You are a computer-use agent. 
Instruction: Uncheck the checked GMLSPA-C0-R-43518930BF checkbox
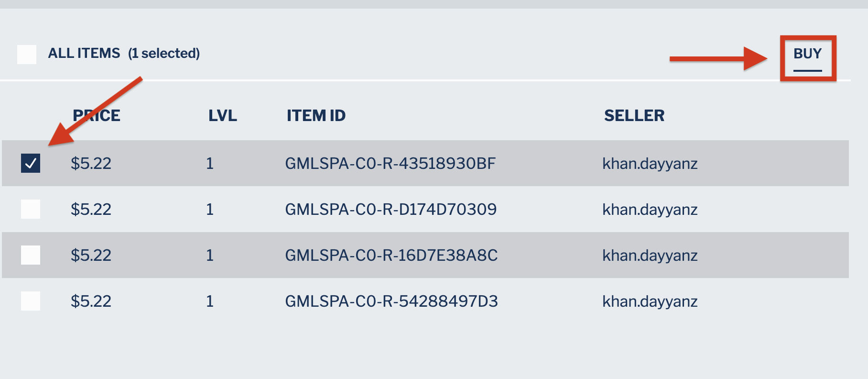coord(31,163)
